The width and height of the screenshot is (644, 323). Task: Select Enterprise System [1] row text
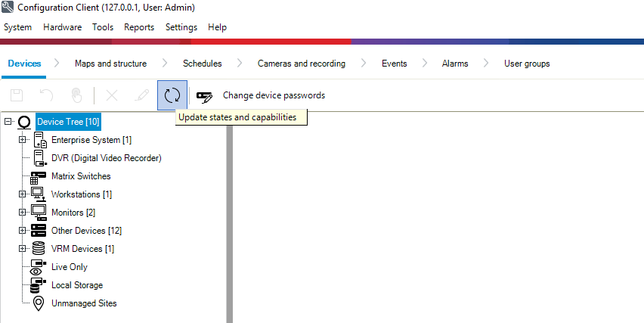pyautogui.click(x=91, y=140)
